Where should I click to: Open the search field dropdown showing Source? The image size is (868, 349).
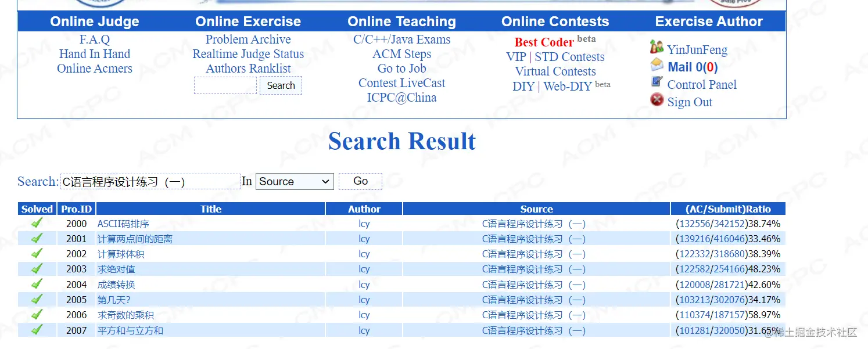click(295, 181)
